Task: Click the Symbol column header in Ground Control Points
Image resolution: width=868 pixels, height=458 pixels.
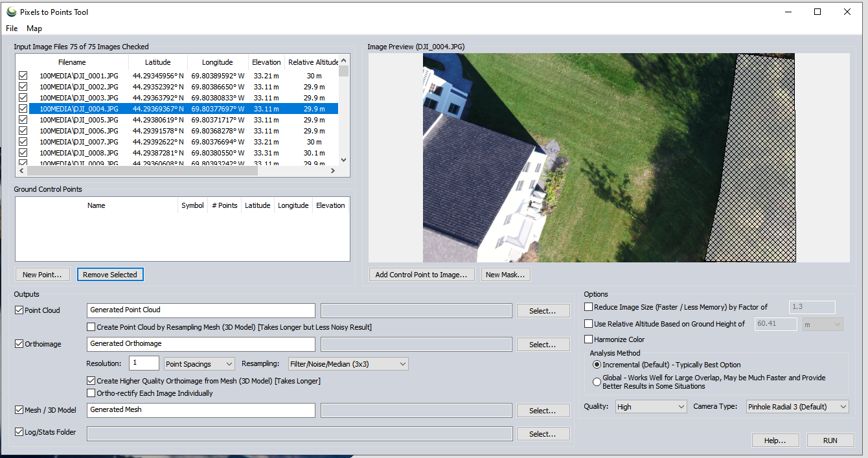Action: click(192, 205)
